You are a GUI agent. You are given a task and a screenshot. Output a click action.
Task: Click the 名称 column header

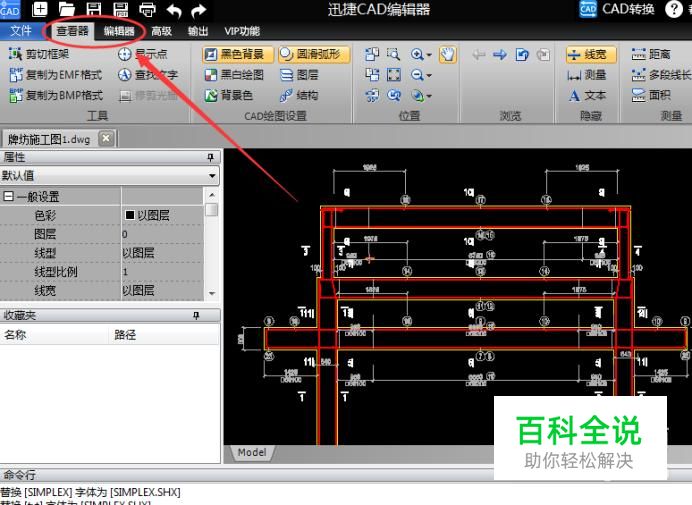tap(54, 335)
